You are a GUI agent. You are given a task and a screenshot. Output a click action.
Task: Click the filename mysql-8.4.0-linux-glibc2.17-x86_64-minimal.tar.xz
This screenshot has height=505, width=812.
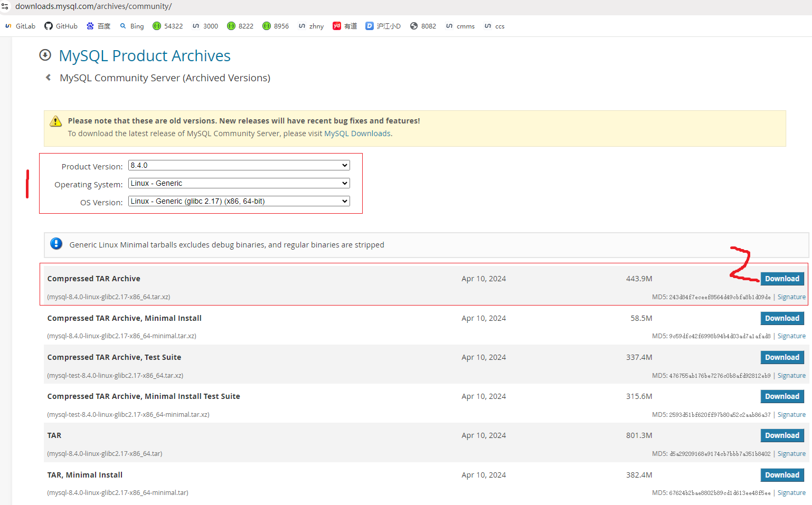(122, 336)
